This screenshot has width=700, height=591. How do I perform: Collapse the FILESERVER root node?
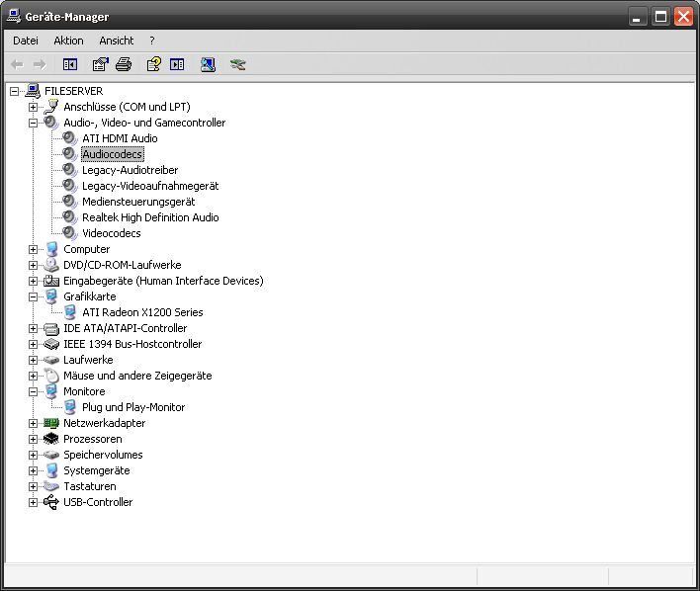[14, 91]
